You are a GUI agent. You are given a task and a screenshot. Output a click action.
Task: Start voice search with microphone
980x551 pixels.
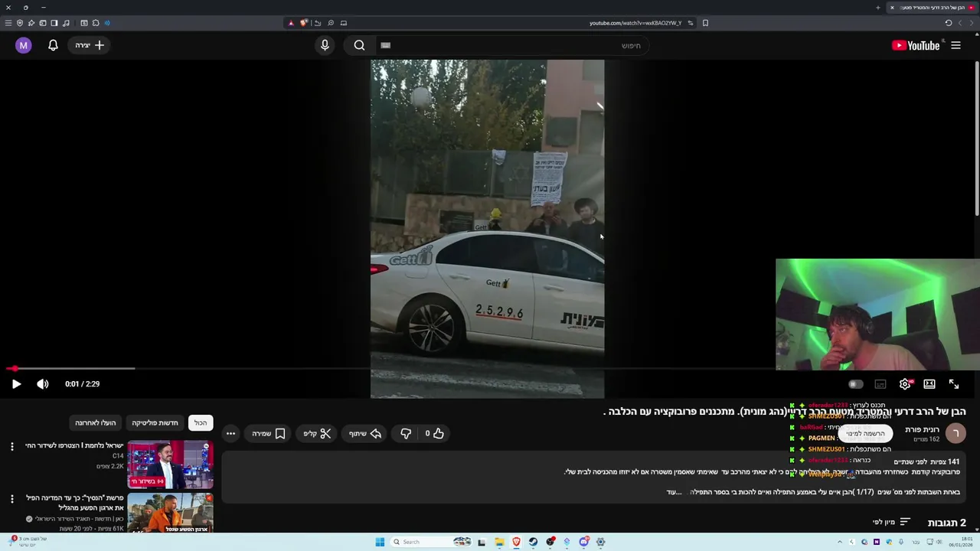[x=325, y=45]
